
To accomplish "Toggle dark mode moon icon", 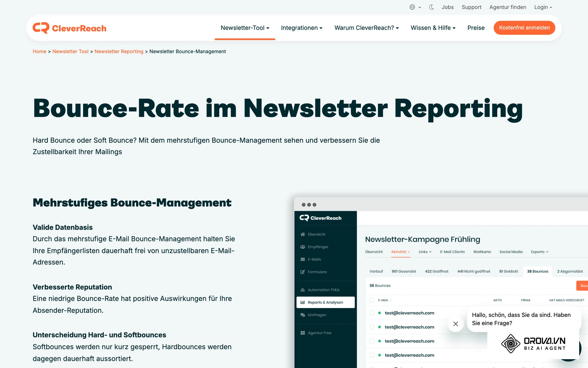I will 431,7.
